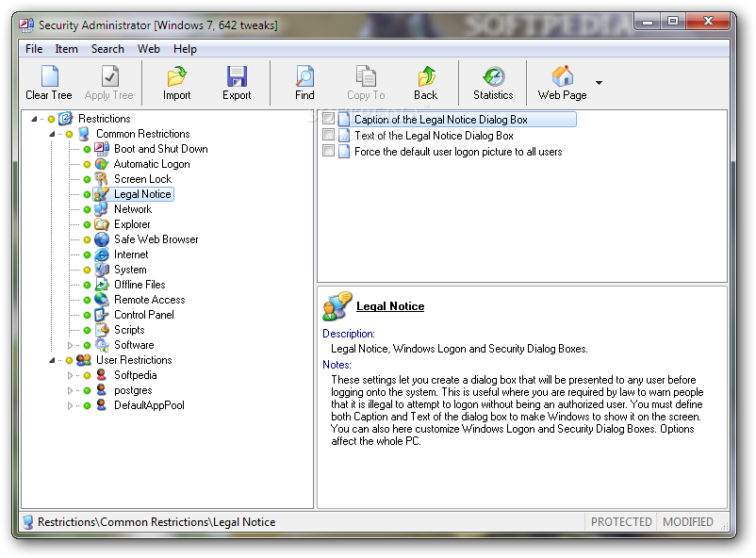
Task: Select the Scripts icon in tree
Action: (x=102, y=330)
